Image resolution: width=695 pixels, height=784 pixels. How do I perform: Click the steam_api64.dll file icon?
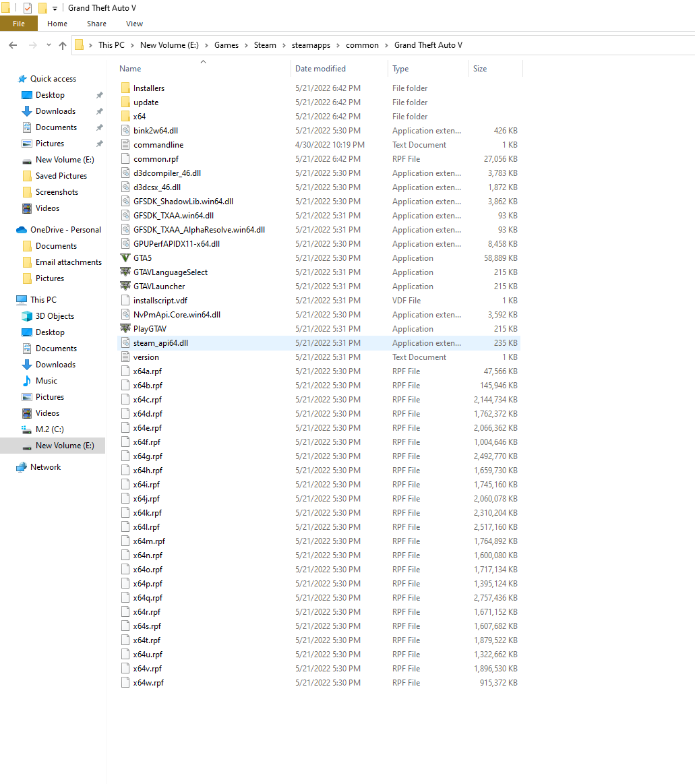coord(125,343)
